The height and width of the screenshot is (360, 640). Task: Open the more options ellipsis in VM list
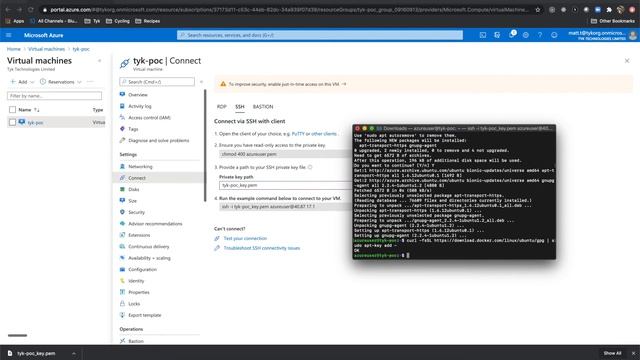(90, 82)
